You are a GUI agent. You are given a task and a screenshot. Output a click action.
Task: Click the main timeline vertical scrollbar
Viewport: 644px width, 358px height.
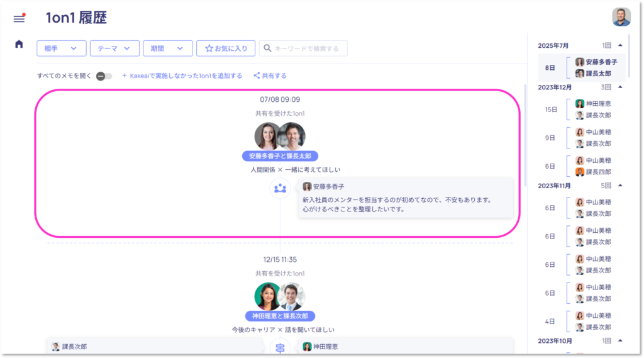click(525, 136)
